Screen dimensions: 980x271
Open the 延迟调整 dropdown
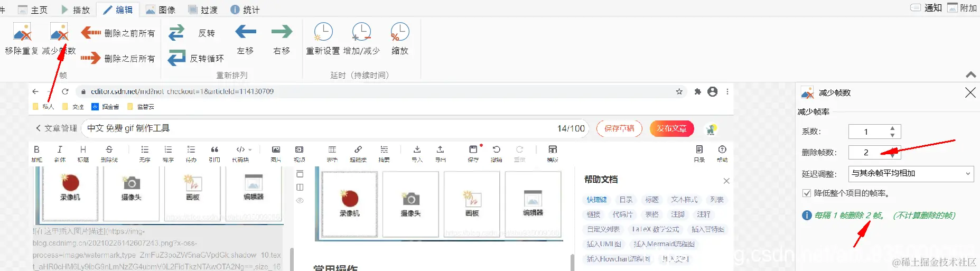[x=911, y=173]
